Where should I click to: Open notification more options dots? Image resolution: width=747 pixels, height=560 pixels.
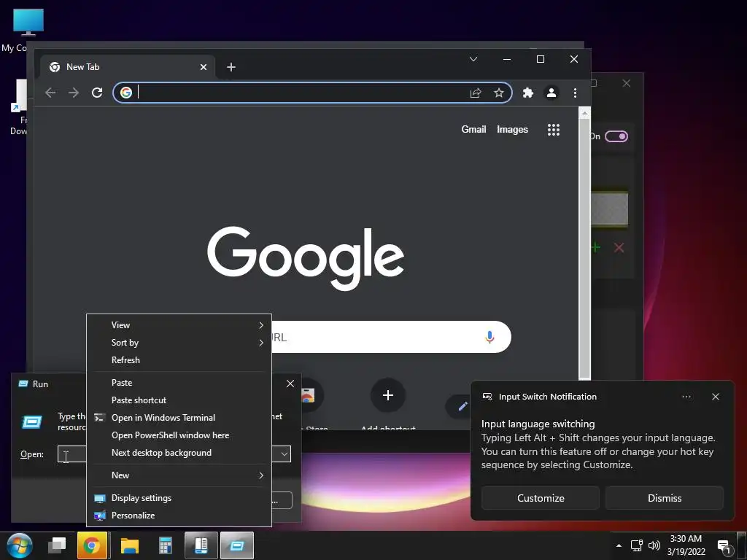coord(686,397)
